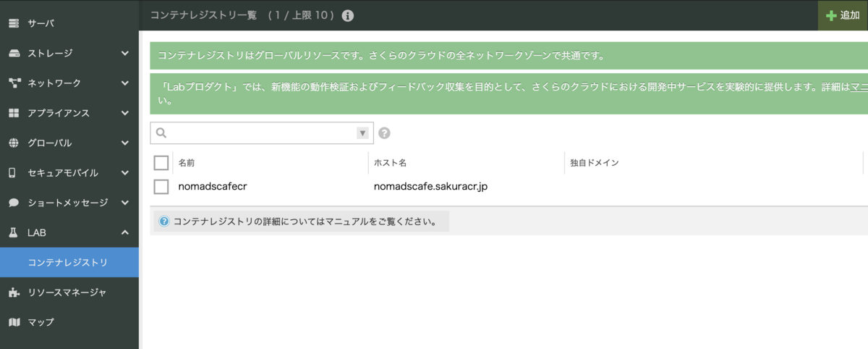Viewport: 868px width, 349px height.
Task: Sort by the 名前 column header
Action: [187, 163]
